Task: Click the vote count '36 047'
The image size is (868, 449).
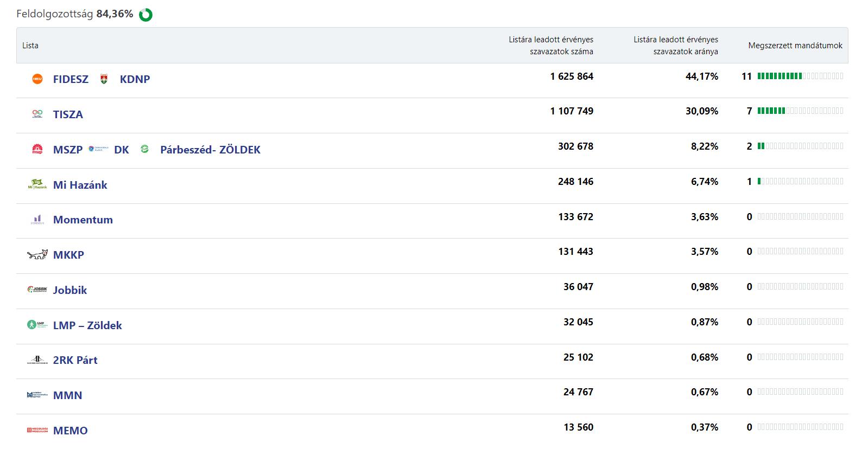Action: click(x=579, y=287)
